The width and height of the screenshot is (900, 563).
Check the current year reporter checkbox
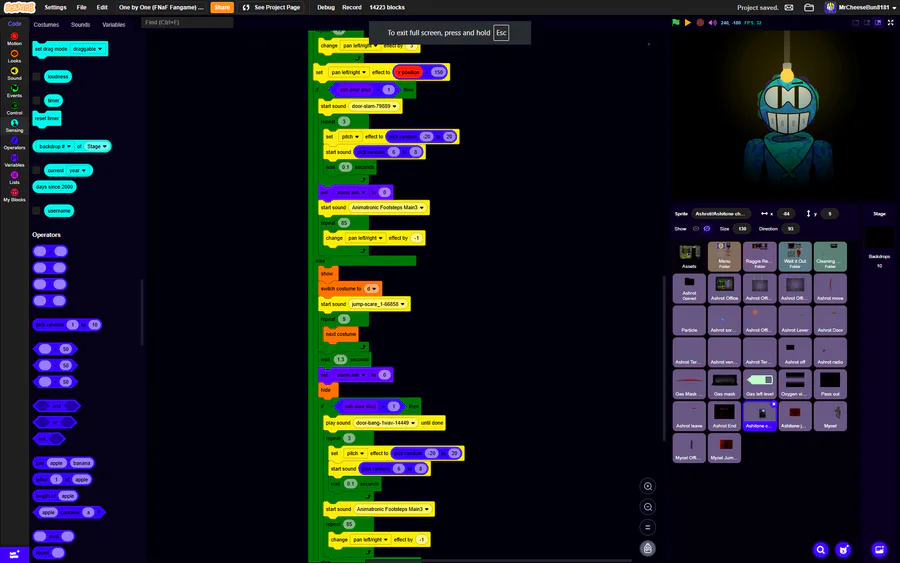click(x=37, y=170)
